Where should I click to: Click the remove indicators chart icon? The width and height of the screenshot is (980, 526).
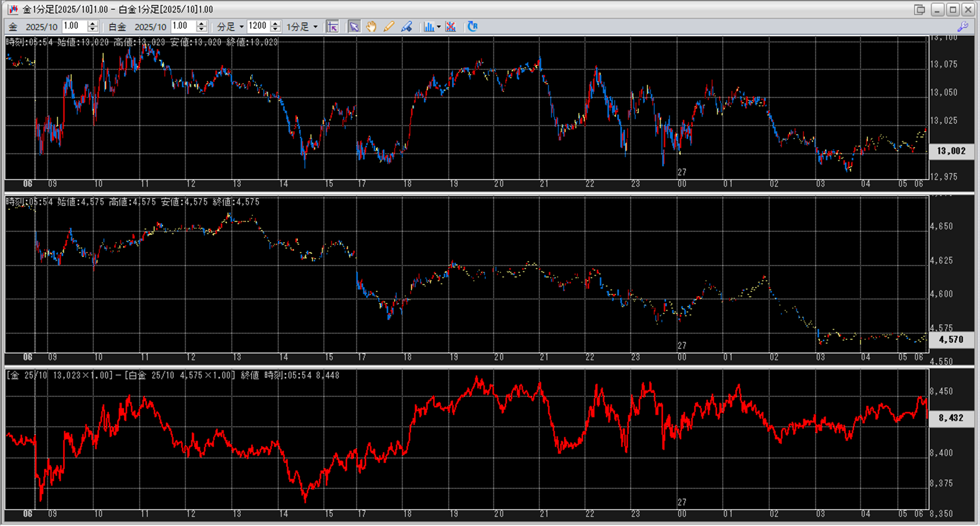pyautogui.click(x=451, y=27)
